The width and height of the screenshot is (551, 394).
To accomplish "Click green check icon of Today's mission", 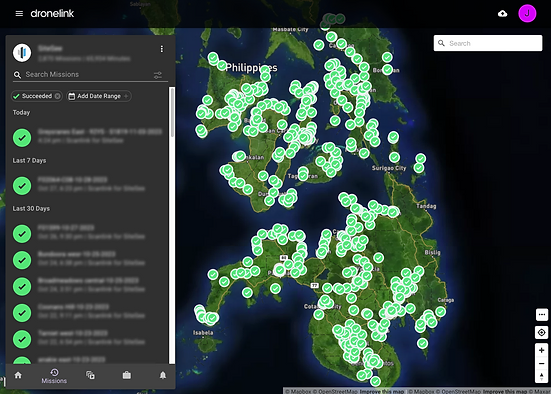I will 22,137.
